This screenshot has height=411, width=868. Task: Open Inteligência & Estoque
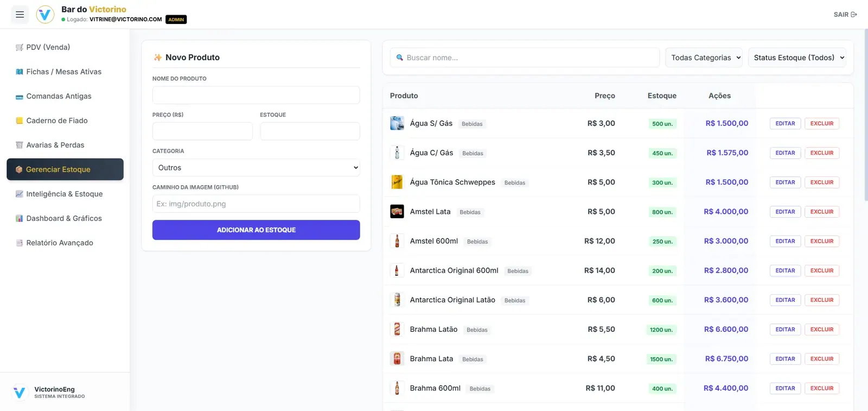[65, 194]
